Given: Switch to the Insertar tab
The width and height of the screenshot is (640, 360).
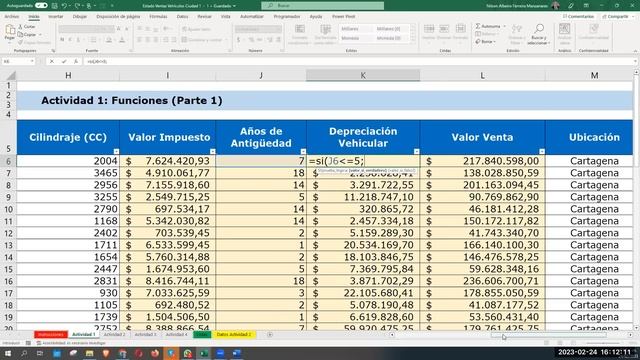Looking at the screenshot, I should tap(56, 17).
